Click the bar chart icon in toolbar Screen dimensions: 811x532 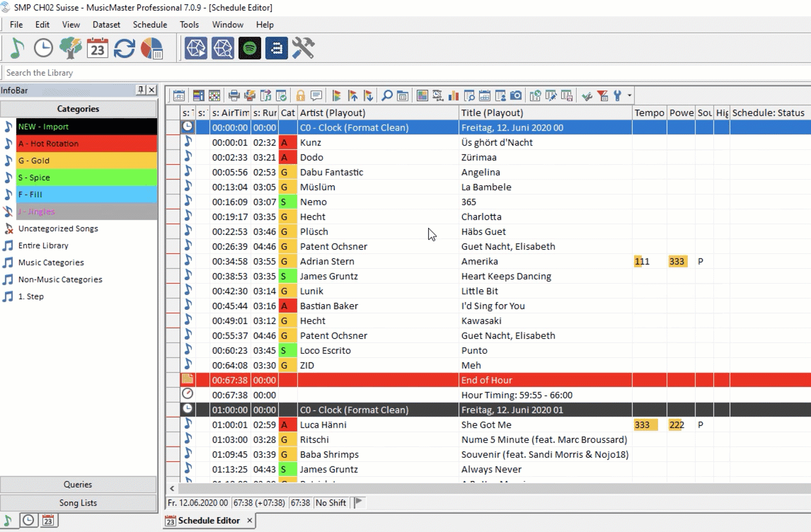point(454,96)
